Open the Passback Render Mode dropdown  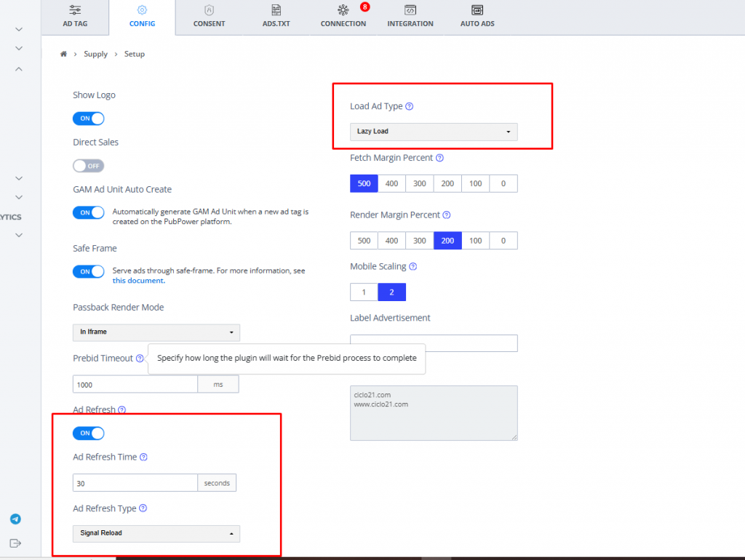(x=156, y=332)
